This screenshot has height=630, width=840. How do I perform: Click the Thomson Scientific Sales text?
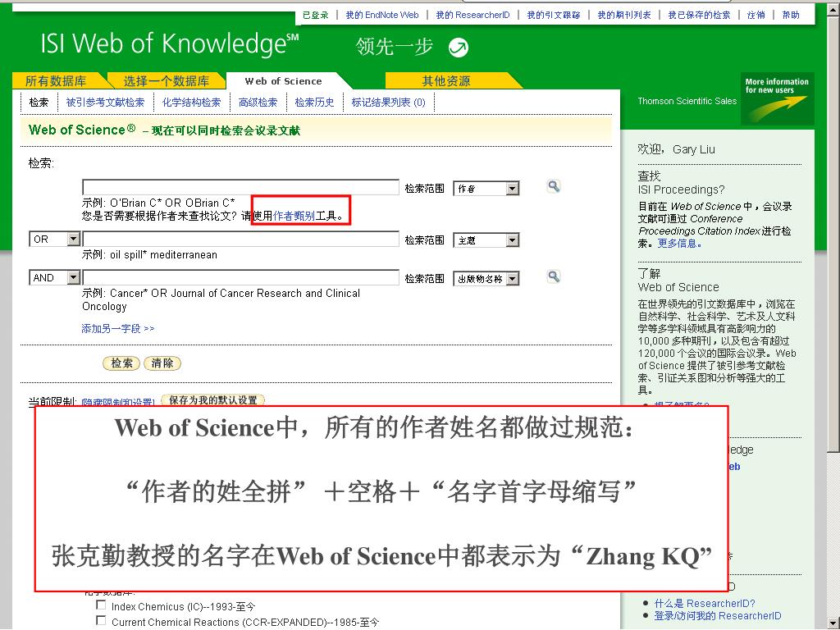pos(687,101)
